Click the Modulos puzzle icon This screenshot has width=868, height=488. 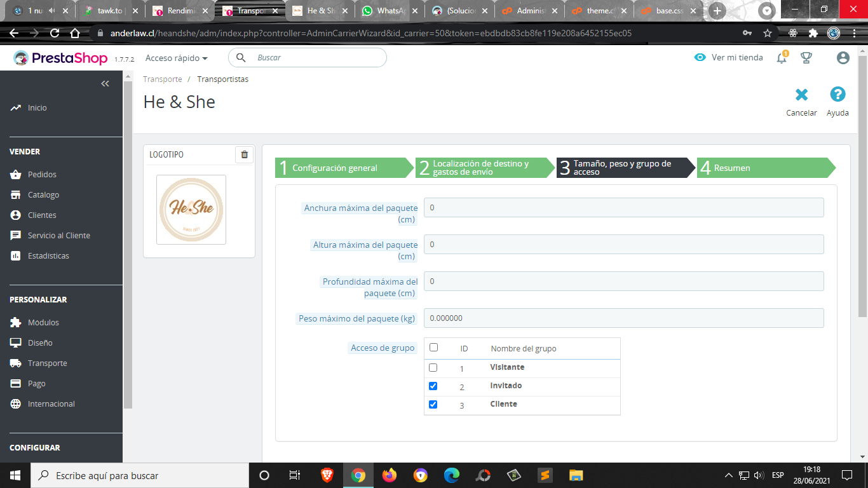point(16,322)
